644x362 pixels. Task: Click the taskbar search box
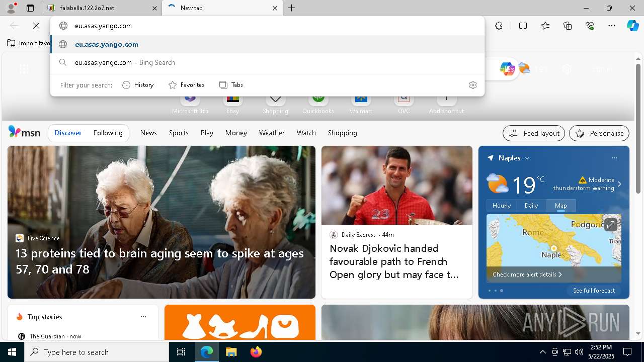coord(97,352)
